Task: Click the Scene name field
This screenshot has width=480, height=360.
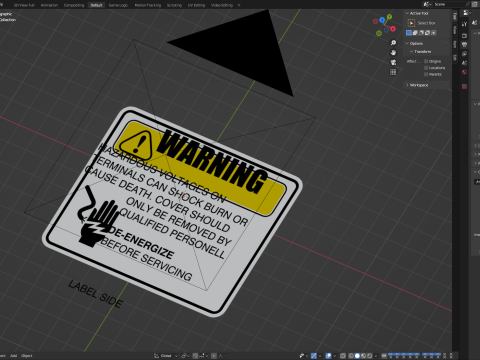Action: 450,4
